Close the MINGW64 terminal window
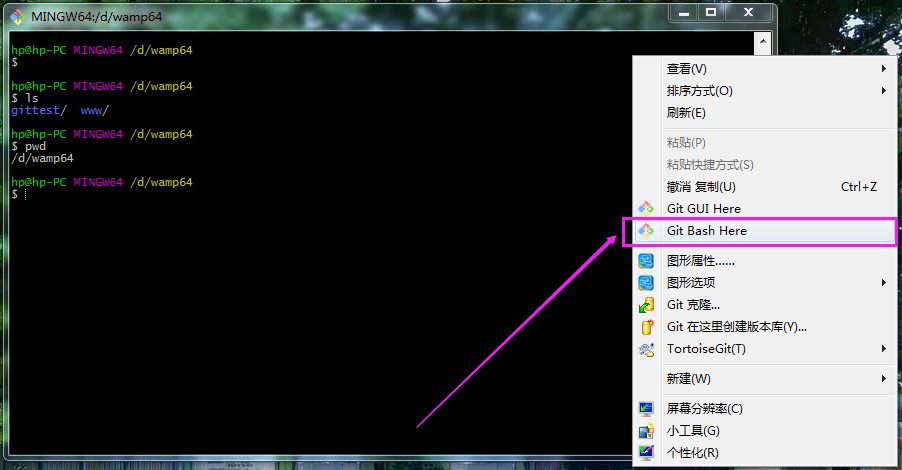Screen dimensions: 902x470 point(748,12)
